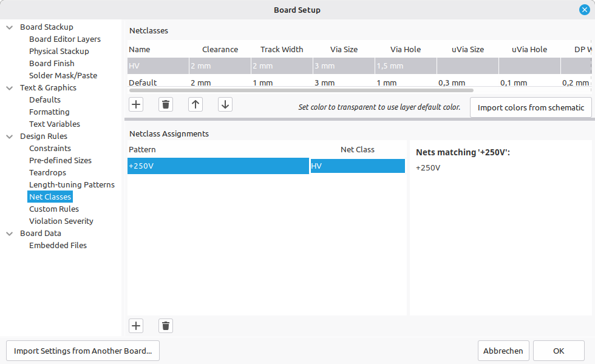Open Violation Severity page
This screenshot has width=595, height=364.
click(x=61, y=221)
